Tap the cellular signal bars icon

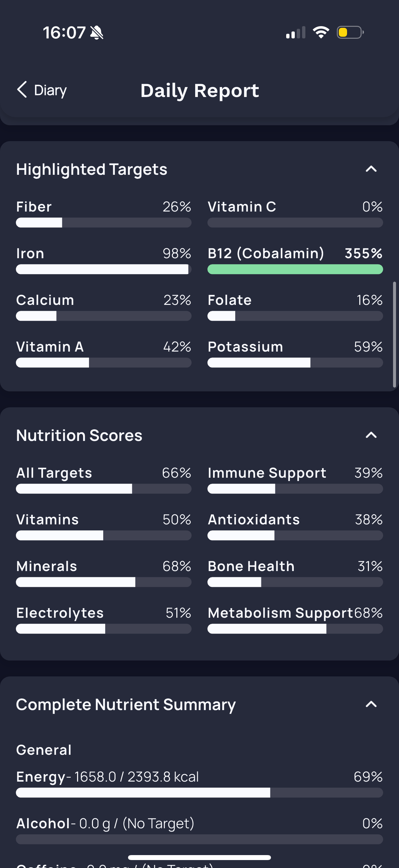tap(296, 32)
